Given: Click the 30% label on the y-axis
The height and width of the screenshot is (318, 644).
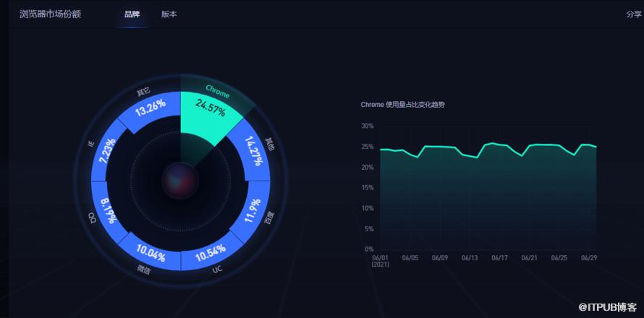Looking at the screenshot, I should click(367, 126).
